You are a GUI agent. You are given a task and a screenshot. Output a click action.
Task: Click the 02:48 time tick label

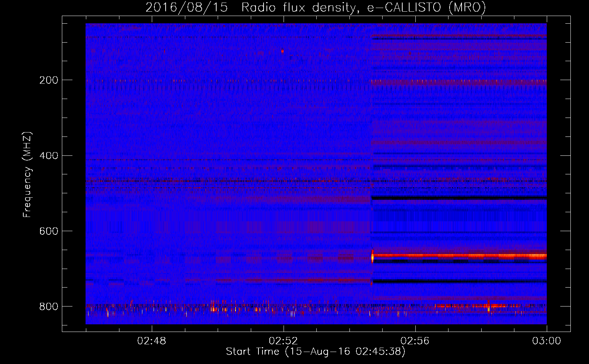pos(151,341)
